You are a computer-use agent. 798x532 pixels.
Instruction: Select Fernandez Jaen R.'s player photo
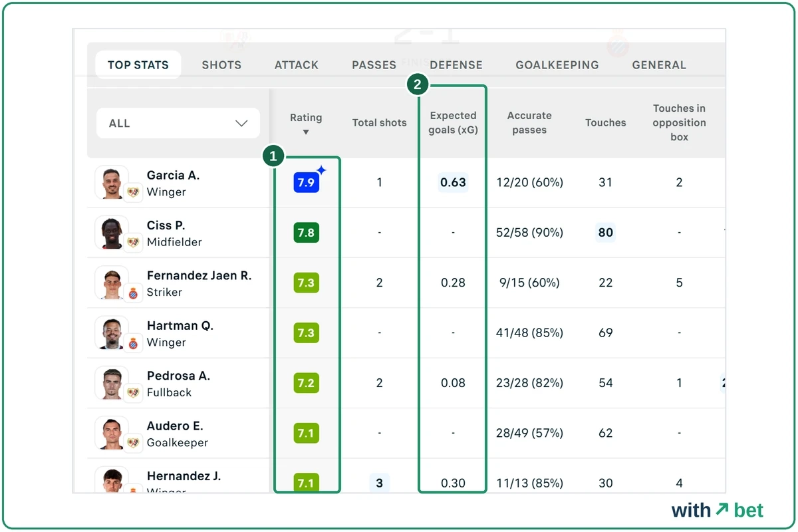[x=111, y=283]
